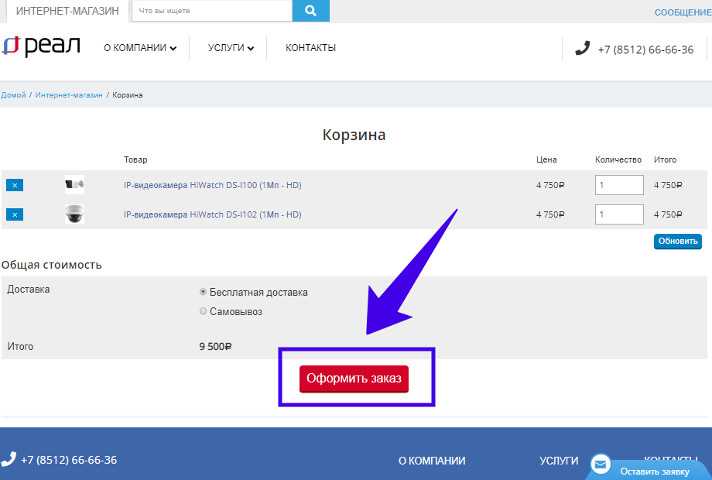Viewport: 712px width, 480px height.
Task: Click Количество column header
Action: 618,160
